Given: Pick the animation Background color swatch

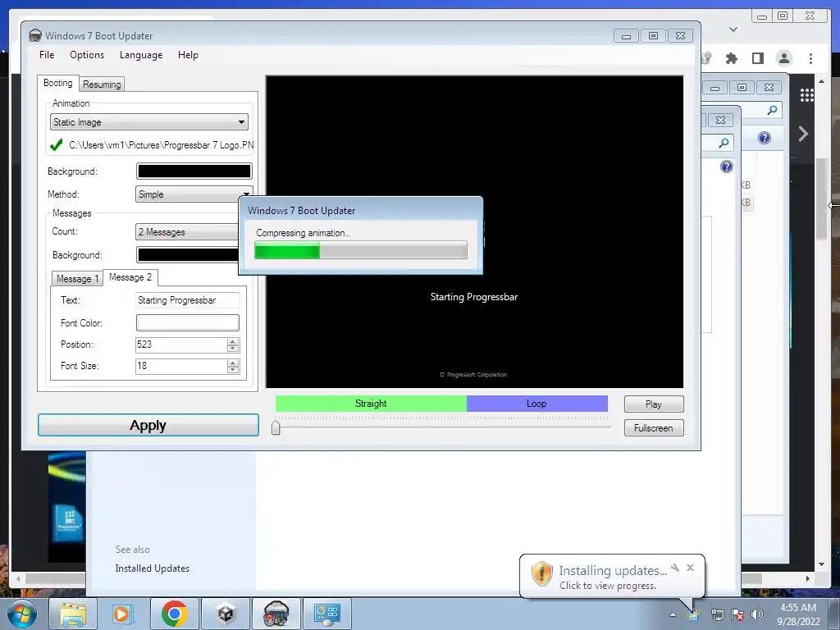Looking at the screenshot, I should [x=194, y=171].
